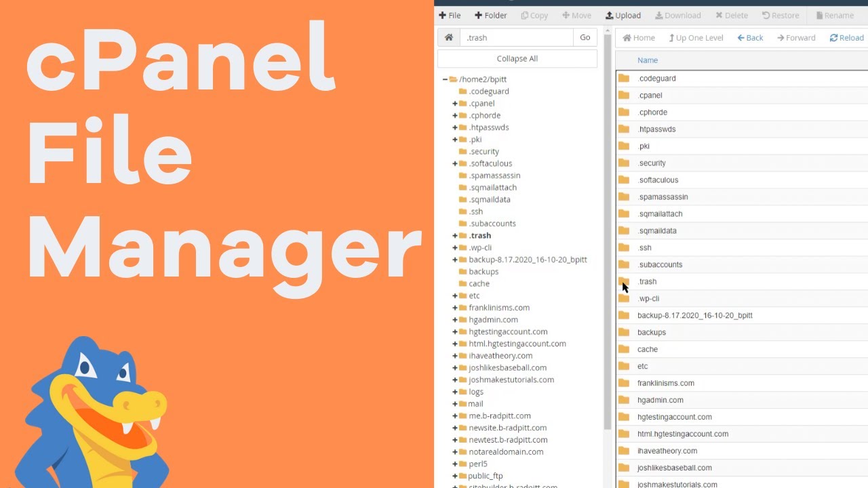
Task: Click .pki folder icon in file list
Action: click(624, 146)
